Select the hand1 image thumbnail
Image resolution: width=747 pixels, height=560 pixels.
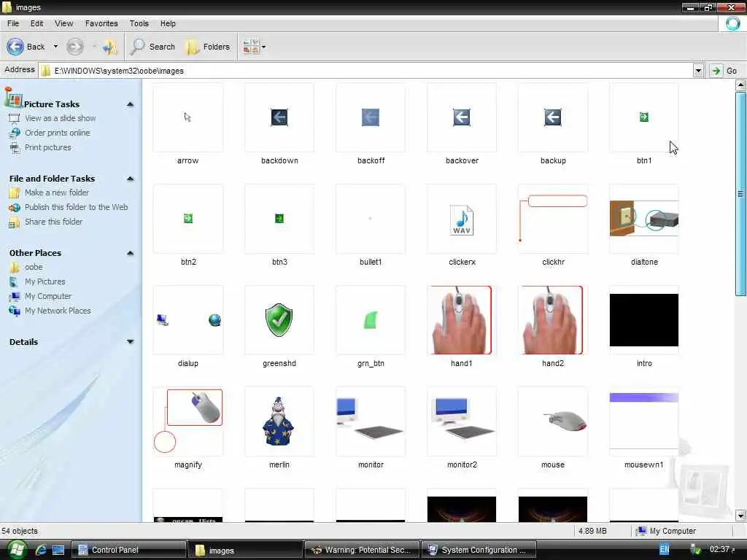point(462,320)
